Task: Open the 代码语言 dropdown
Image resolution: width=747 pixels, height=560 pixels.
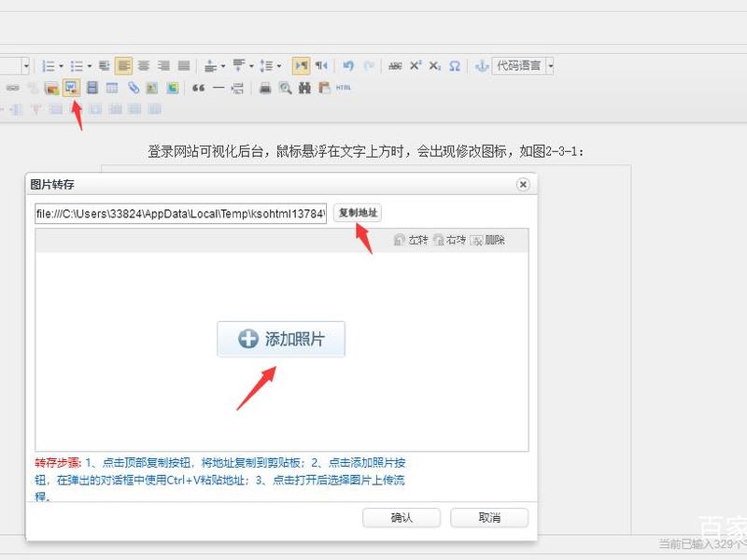Action: (523, 65)
